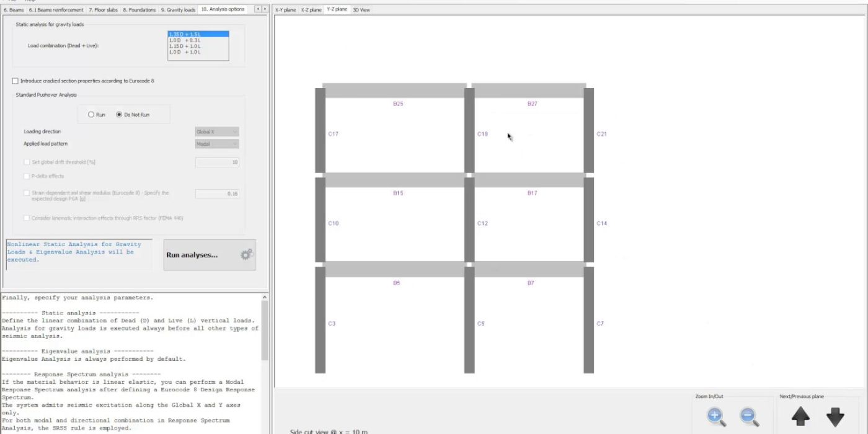The height and width of the screenshot is (434, 868).
Task: Show the Y-Z plane view tab
Action: pyautogui.click(x=337, y=9)
